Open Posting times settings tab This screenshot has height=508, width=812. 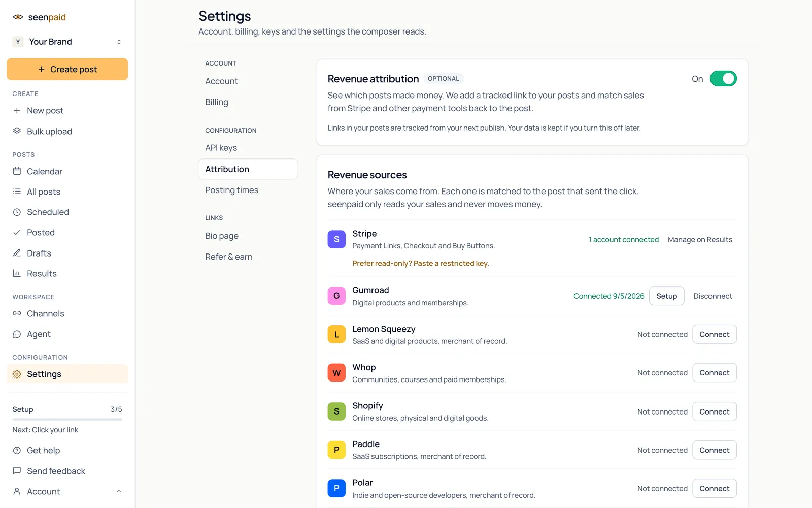point(231,190)
